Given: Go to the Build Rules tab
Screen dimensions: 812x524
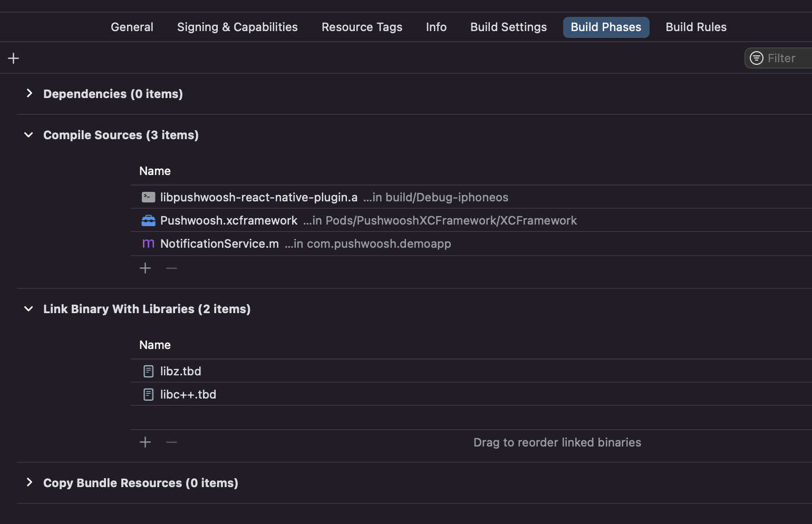Looking at the screenshot, I should 695,27.
